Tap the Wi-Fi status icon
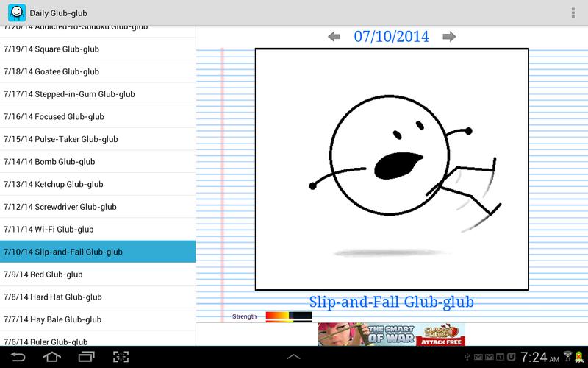 pyautogui.click(x=567, y=356)
